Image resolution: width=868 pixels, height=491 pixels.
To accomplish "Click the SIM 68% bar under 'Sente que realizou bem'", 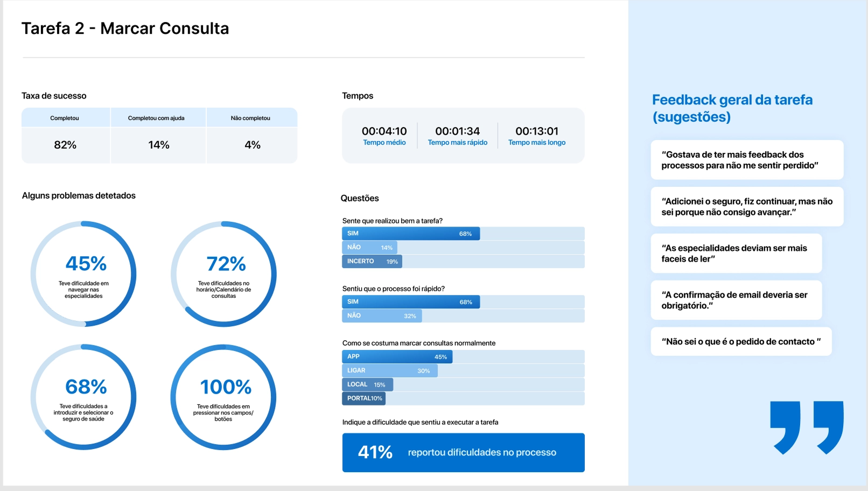I will click(x=411, y=234).
